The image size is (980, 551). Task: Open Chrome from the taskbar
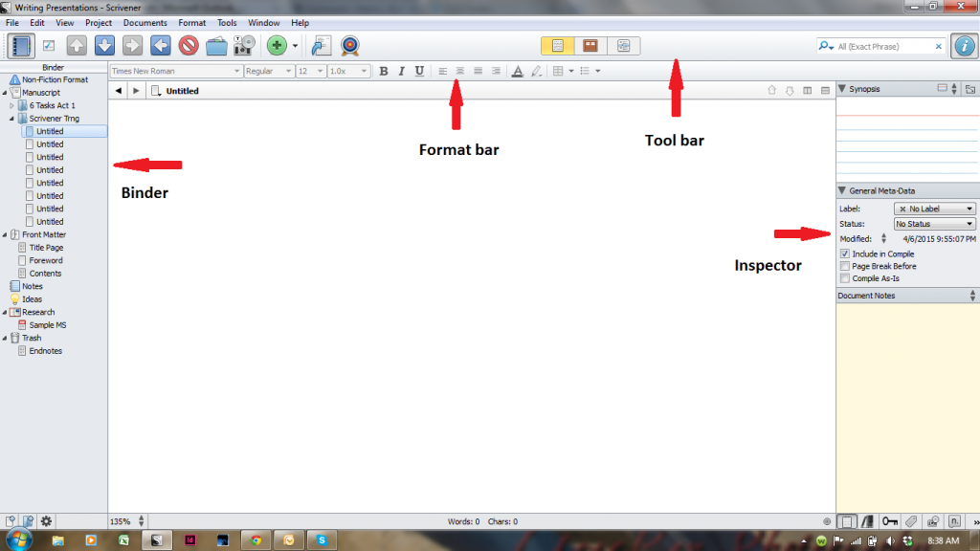[256, 540]
